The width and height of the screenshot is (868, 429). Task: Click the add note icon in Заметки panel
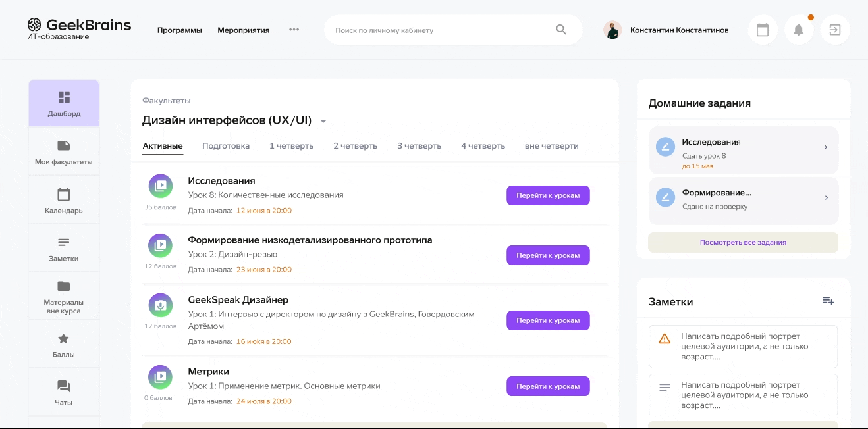(828, 301)
